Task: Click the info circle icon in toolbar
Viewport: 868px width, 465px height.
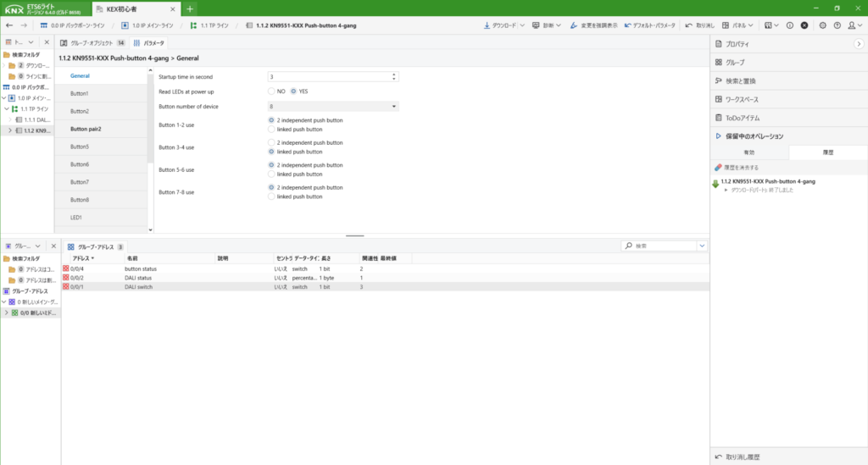Action: click(789, 25)
